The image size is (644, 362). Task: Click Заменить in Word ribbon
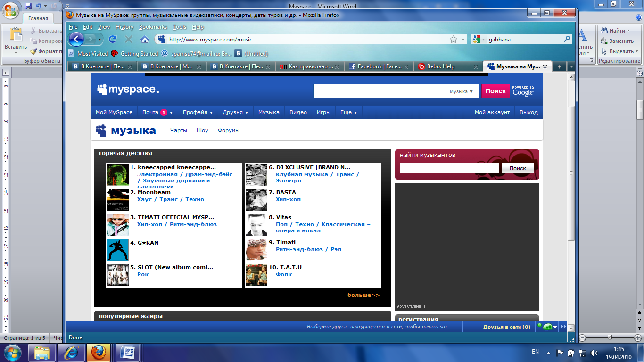(617, 41)
